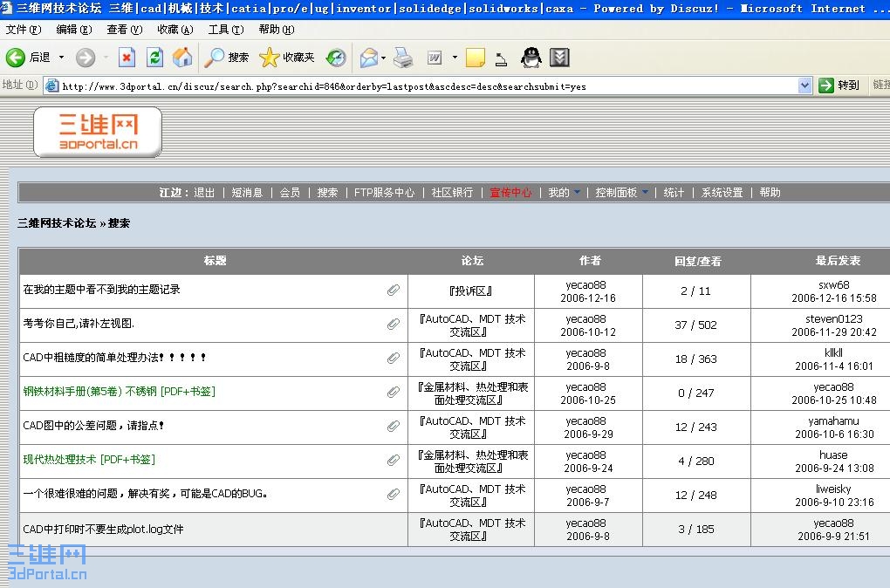
Task: Click the Mail envelope icon
Action: pyautogui.click(x=369, y=58)
